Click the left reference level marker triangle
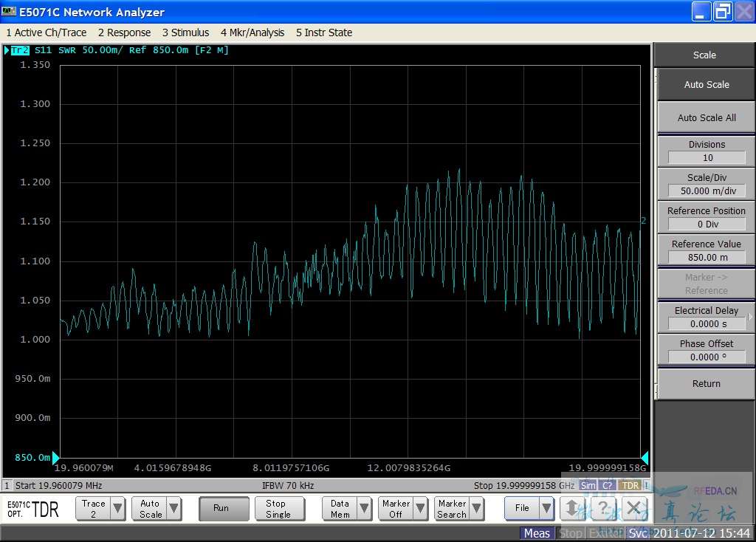Viewport: 756px width, 542px height. point(55,458)
